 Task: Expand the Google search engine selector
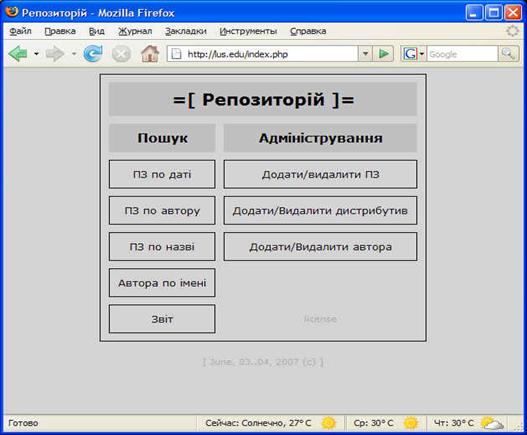pos(421,54)
